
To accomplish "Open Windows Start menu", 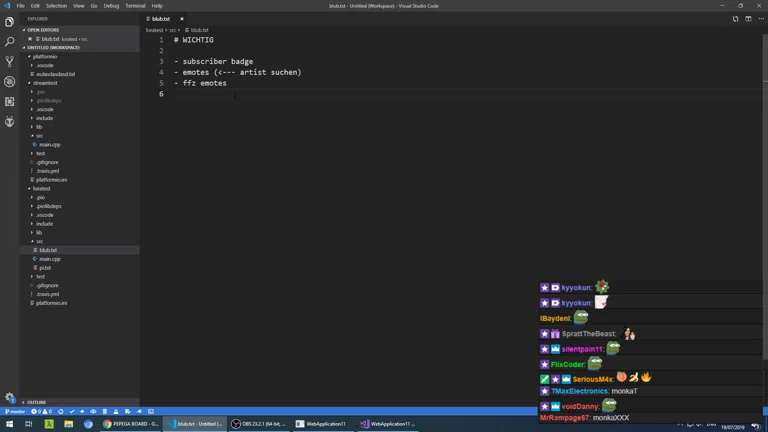I will click(x=9, y=424).
